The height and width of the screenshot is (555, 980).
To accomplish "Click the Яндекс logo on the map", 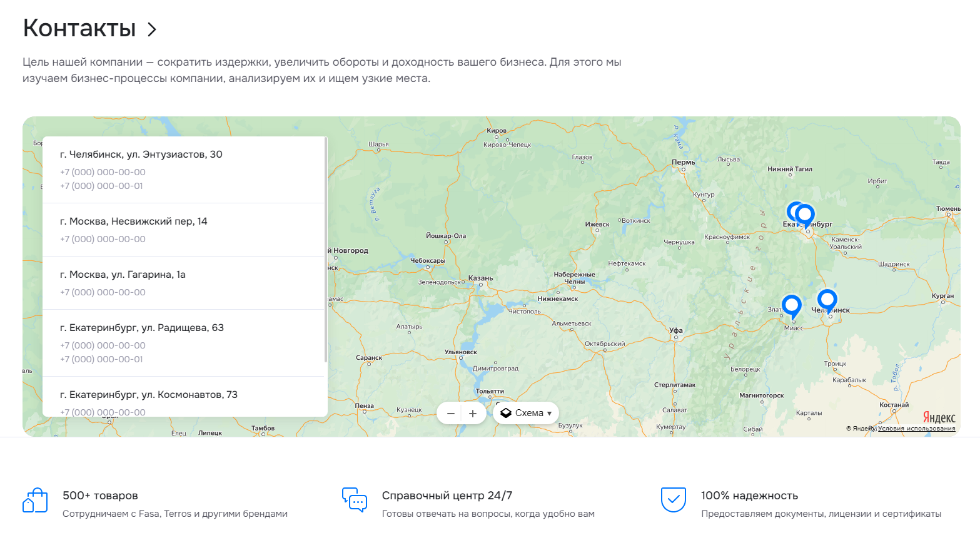I will coord(939,417).
